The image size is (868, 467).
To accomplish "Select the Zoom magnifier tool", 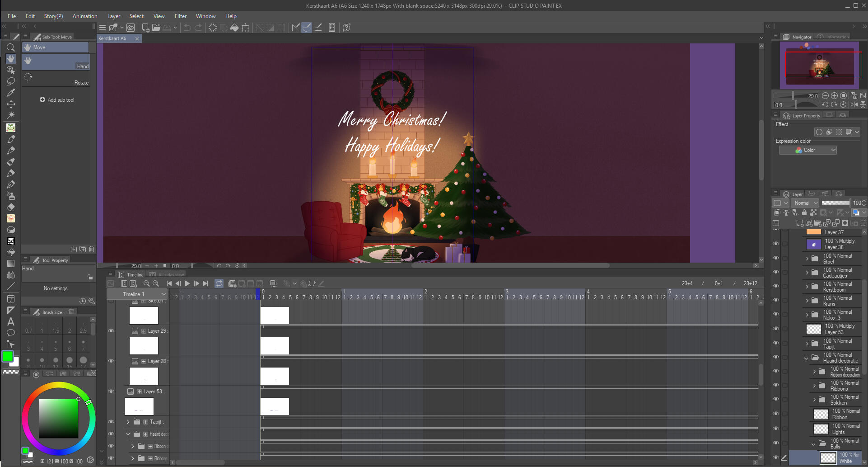I will click(11, 47).
